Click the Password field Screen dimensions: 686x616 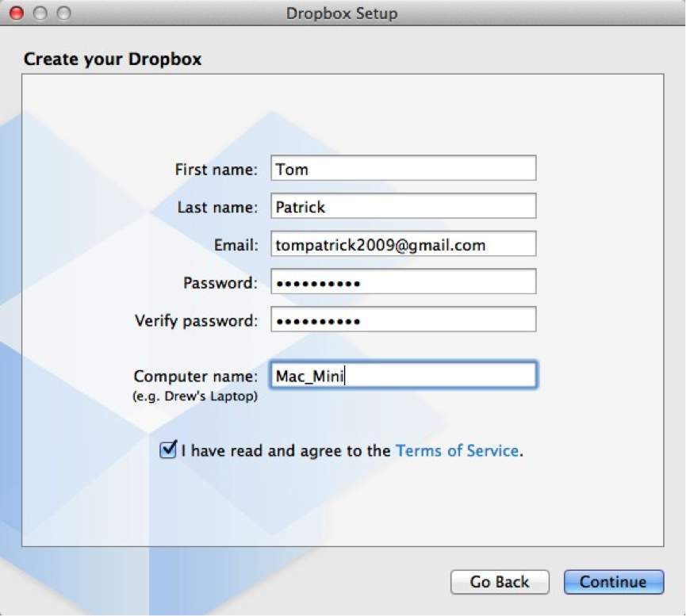[404, 281]
